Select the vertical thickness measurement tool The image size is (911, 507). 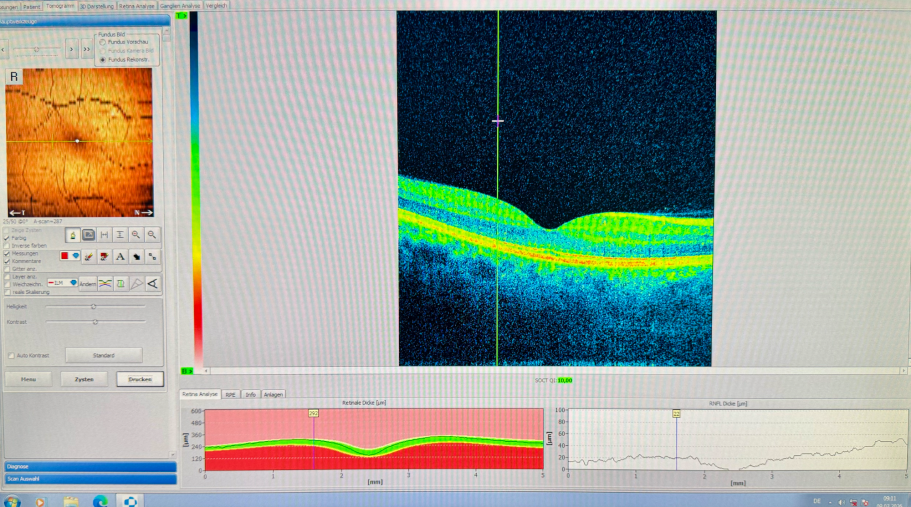[120, 234]
